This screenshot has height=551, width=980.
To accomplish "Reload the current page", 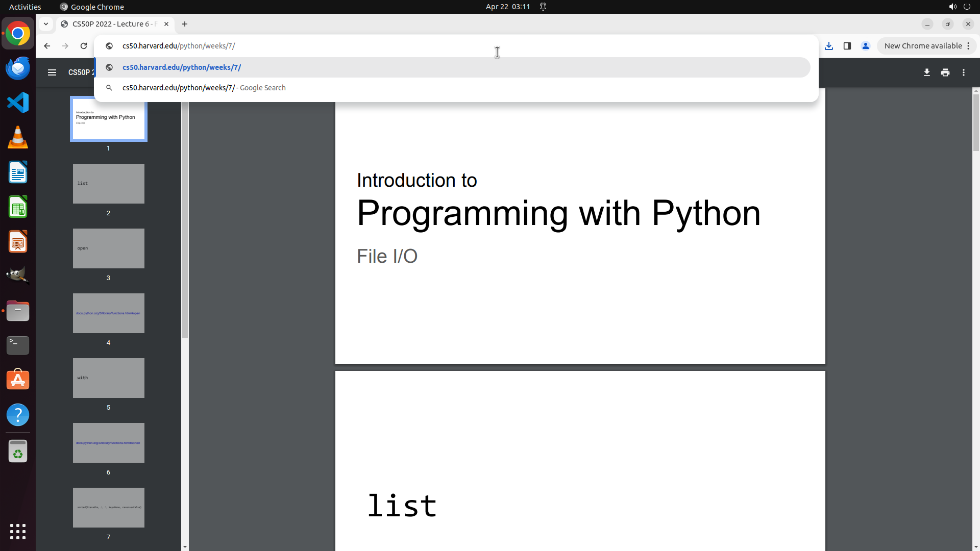I will 84,46.
